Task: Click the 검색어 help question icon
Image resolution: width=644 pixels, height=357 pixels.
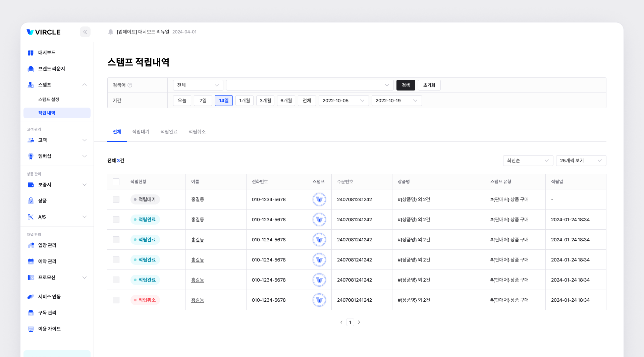Action: click(130, 85)
